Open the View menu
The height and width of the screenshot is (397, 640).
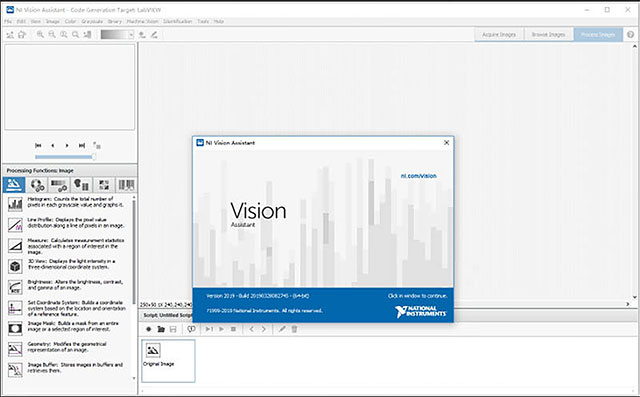36,21
